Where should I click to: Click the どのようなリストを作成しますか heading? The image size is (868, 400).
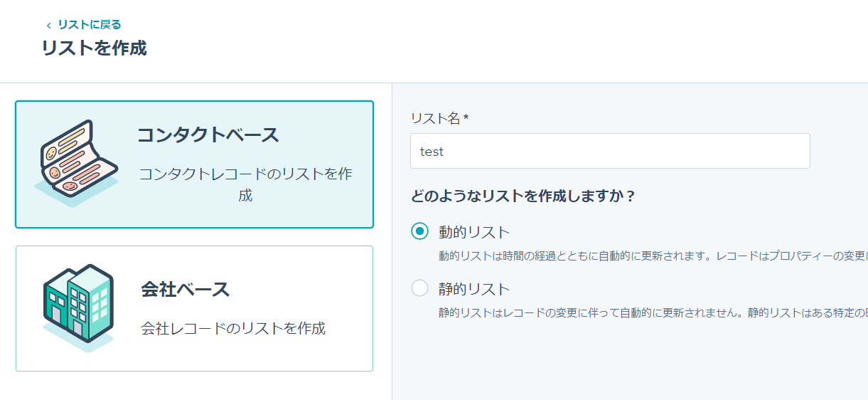pyautogui.click(x=523, y=196)
